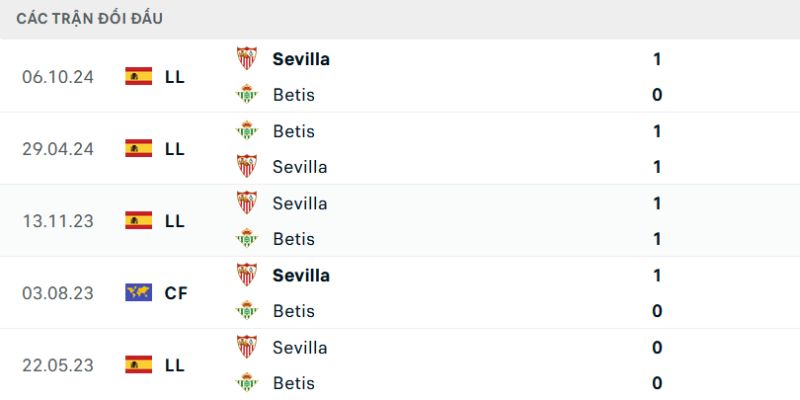Click world flag icon for CF match

tap(138, 292)
